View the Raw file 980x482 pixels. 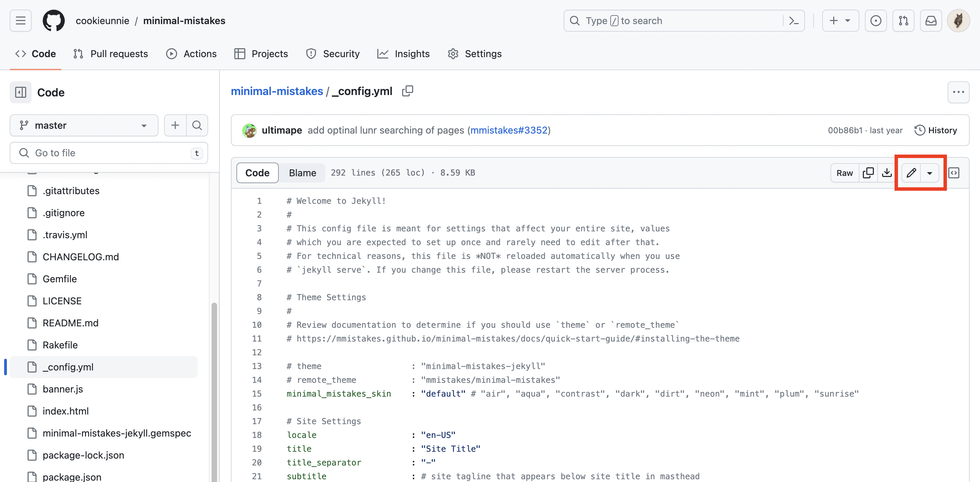pyautogui.click(x=845, y=173)
